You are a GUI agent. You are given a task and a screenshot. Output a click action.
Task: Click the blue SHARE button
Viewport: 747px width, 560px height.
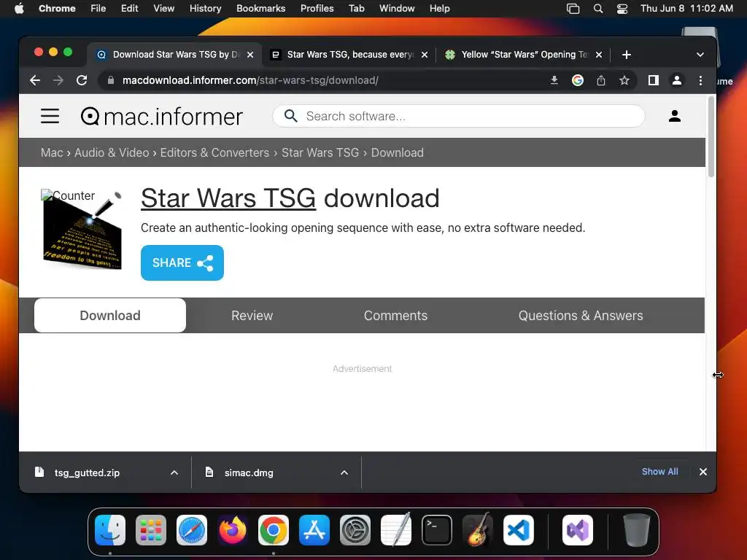click(182, 262)
